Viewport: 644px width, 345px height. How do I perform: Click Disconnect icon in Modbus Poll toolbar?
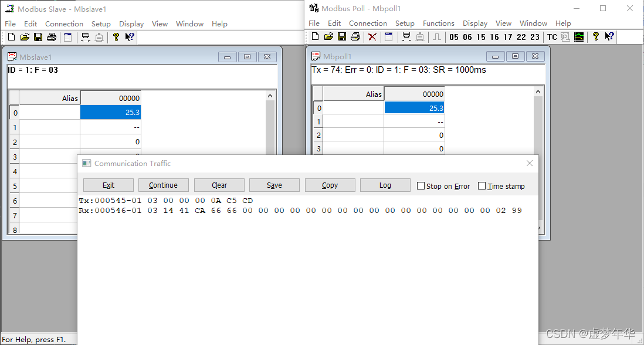pos(420,37)
